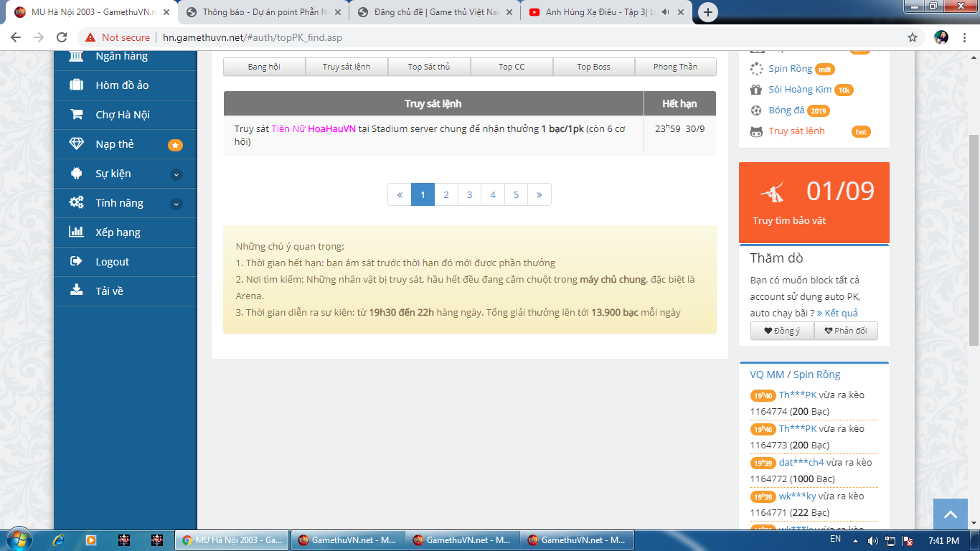Click the diamond icon beside Nạp thẻ

(76, 144)
